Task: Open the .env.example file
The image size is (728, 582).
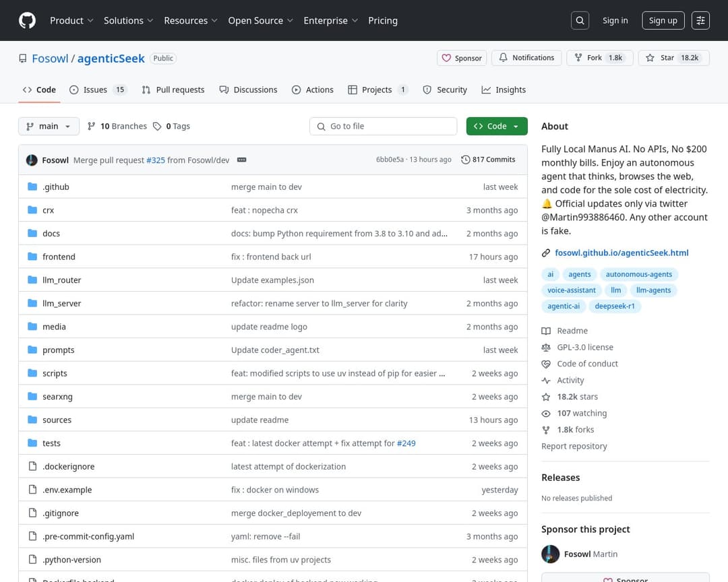Action: (x=67, y=490)
